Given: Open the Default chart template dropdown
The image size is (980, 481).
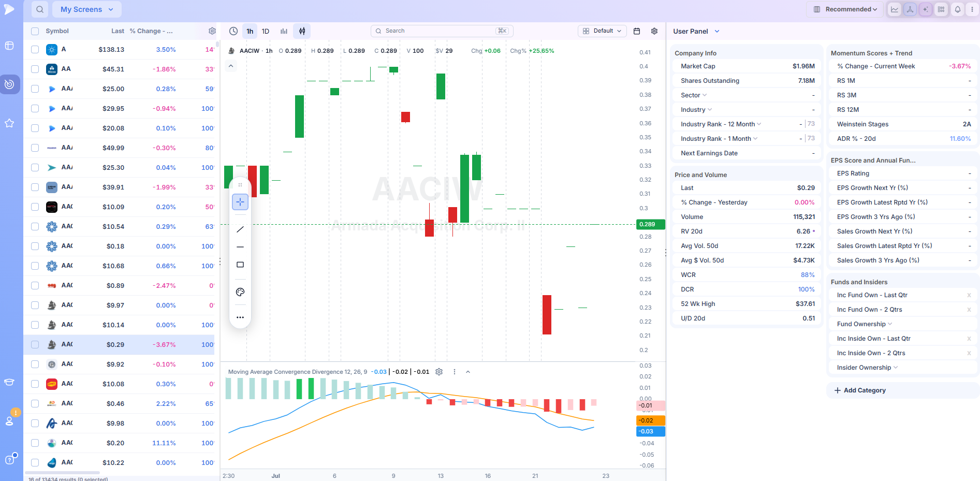Looking at the screenshot, I should tap(602, 31).
